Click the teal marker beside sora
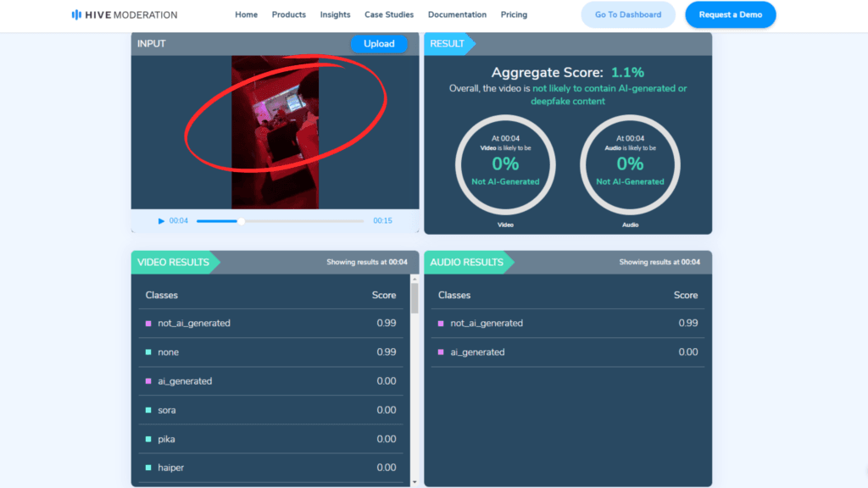Image resolution: width=868 pixels, height=488 pixels. pos(148,410)
